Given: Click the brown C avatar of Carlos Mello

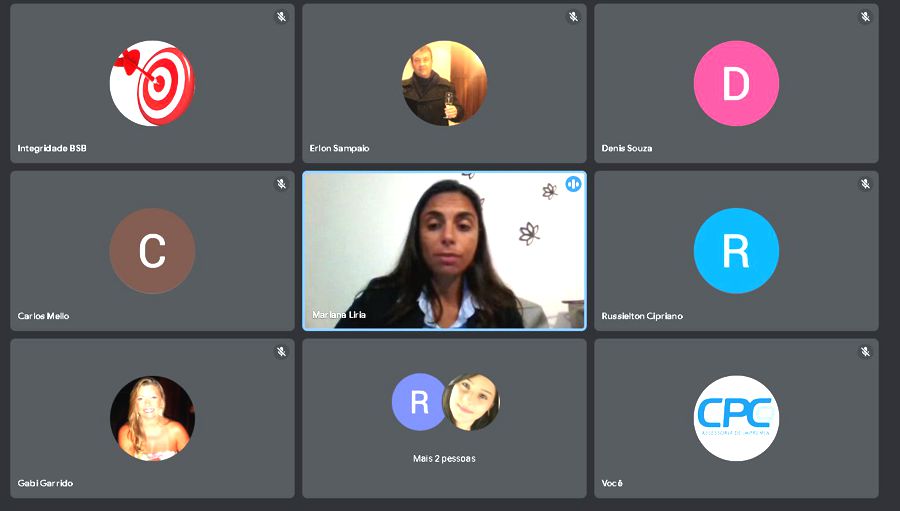Looking at the screenshot, I should 152,251.
